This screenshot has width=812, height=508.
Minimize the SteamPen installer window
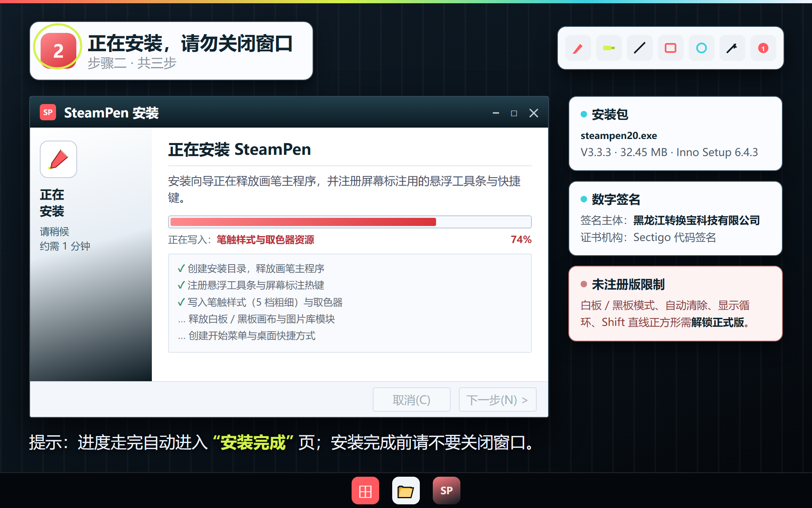[496, 113]
